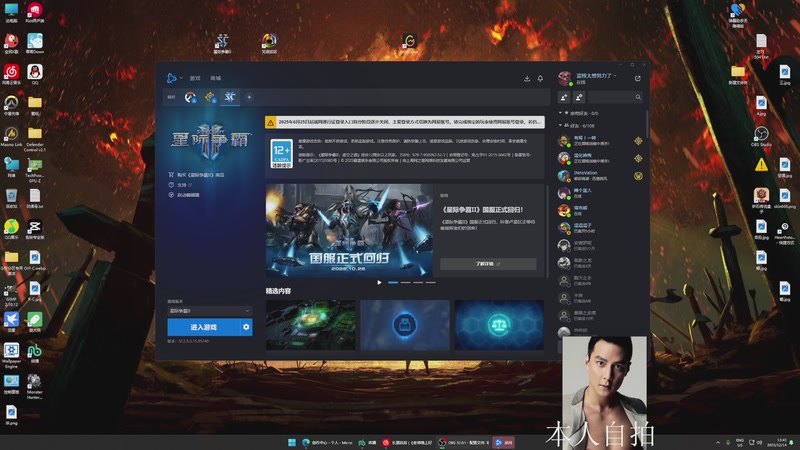
Task: Open the downloads icon in the launcher header
Action: point(527,79)
